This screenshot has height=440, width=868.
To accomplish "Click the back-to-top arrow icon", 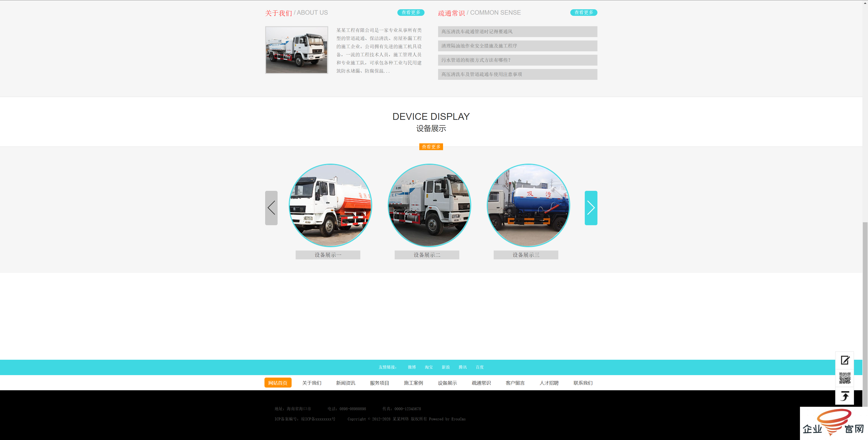I will coord(844,396).
